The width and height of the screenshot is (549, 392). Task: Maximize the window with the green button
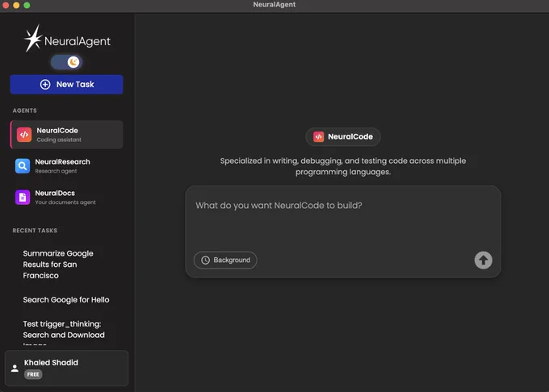pyautogui.click(x=27, y=5)
